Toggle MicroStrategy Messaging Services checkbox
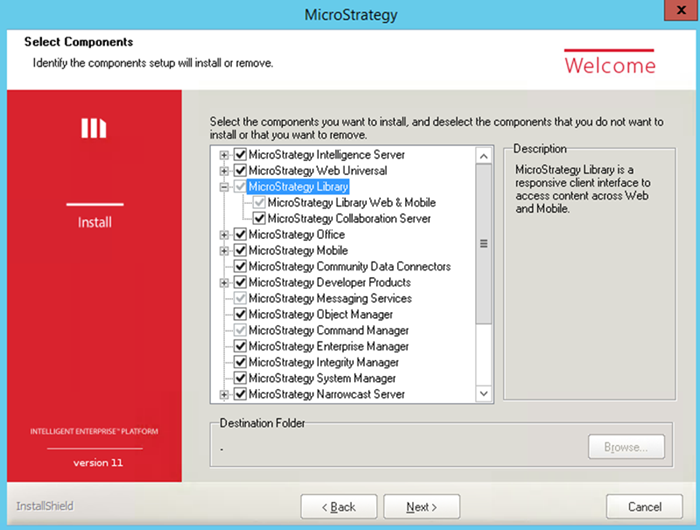 [240, 298]
